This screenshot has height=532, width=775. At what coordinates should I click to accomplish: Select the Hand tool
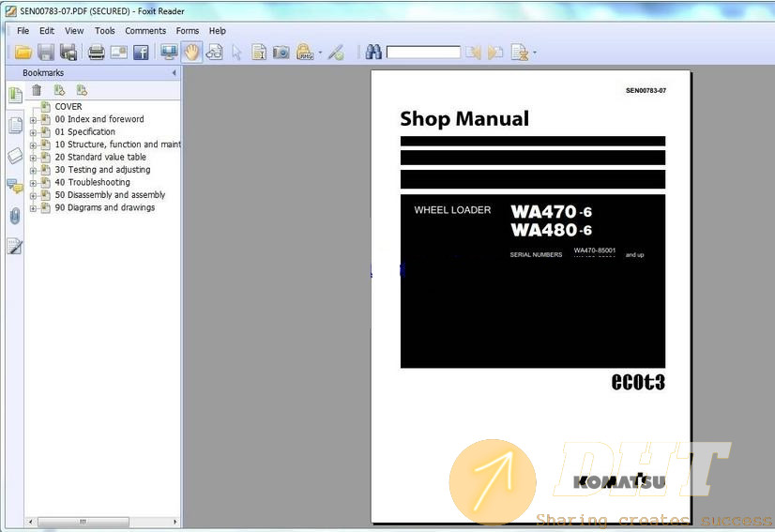(x=191, y=52)
